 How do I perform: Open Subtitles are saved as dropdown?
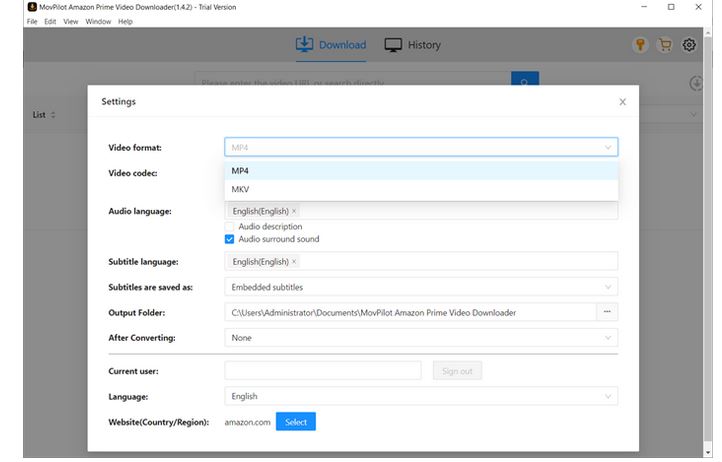click(x=421, y=287)
